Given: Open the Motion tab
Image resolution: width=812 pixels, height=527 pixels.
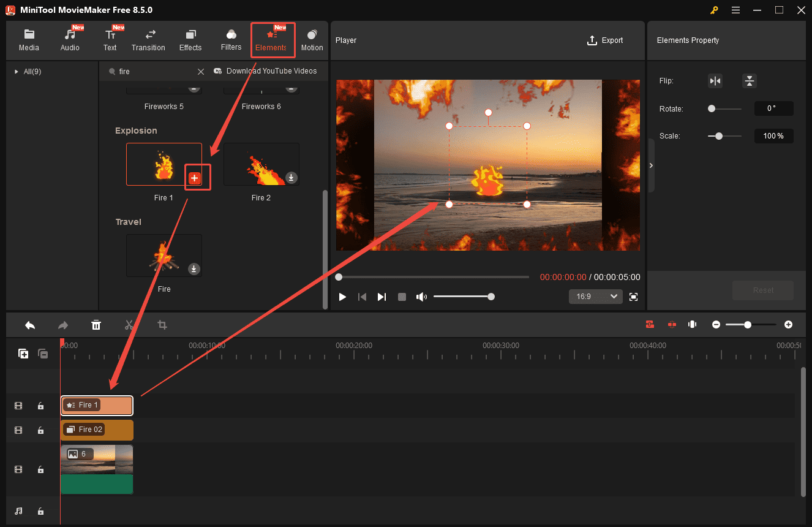Looking at the screenshot, I should pos(312,38).
